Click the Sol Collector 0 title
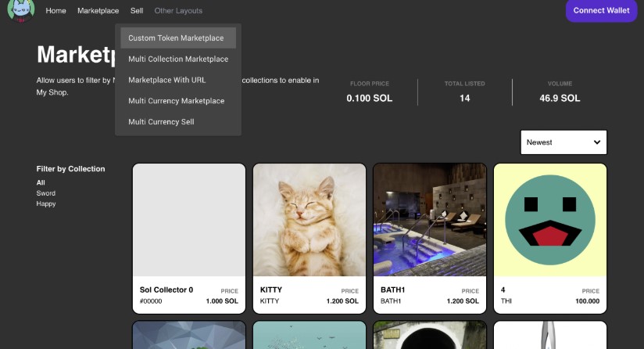 166,290
